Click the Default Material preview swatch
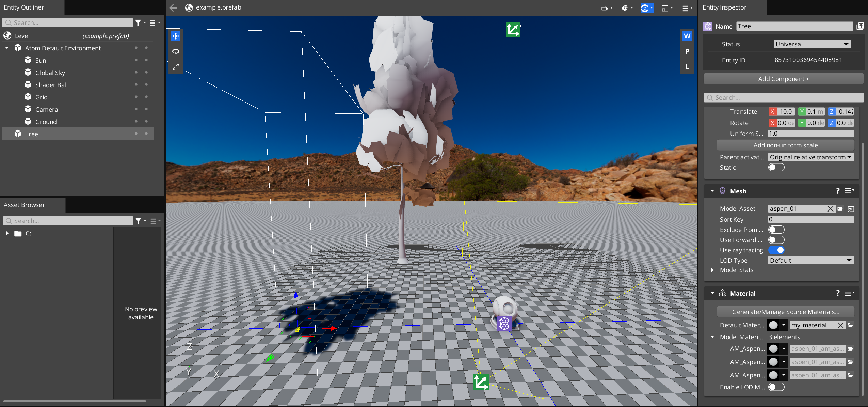This screenshot has height=407, width=868. click(x=773, y=325)
